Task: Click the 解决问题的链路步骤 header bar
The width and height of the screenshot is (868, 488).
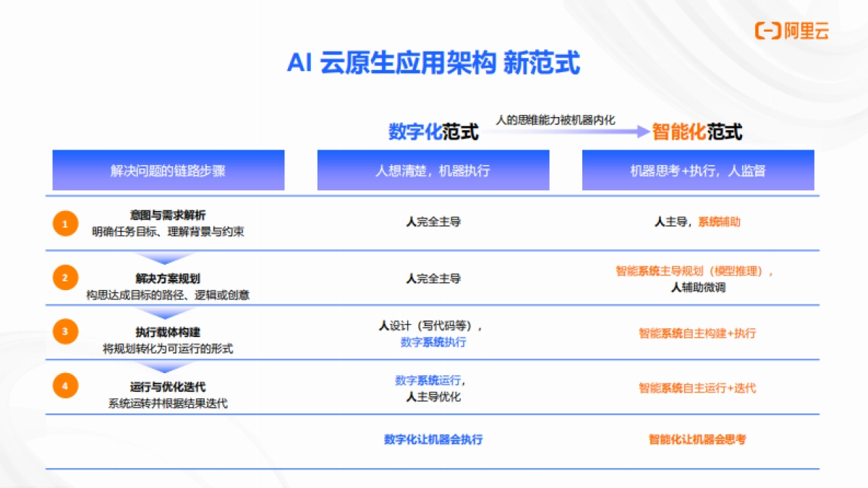Action: pyautogui.click(x=167, y=171)
